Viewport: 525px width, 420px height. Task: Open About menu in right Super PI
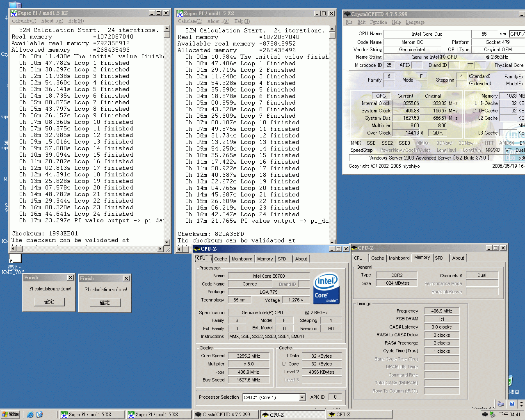[219, 21]
